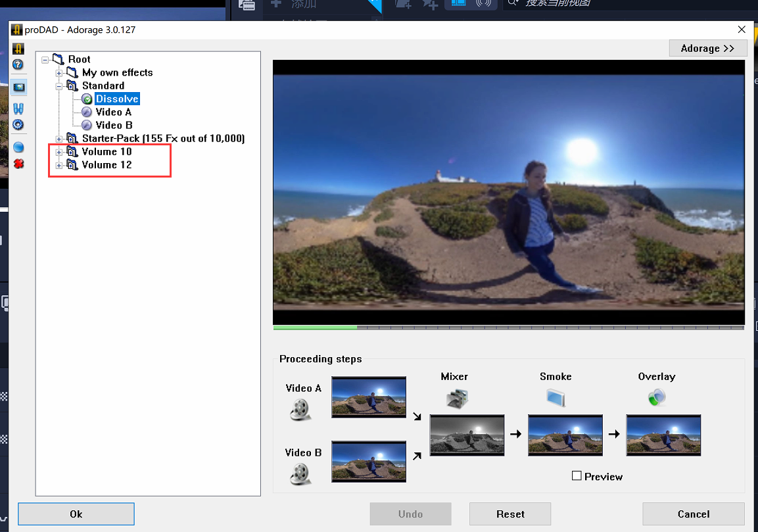Collapse the Standard folder node
The height and width of the screenshot is (532, 758).
point(59,86)
